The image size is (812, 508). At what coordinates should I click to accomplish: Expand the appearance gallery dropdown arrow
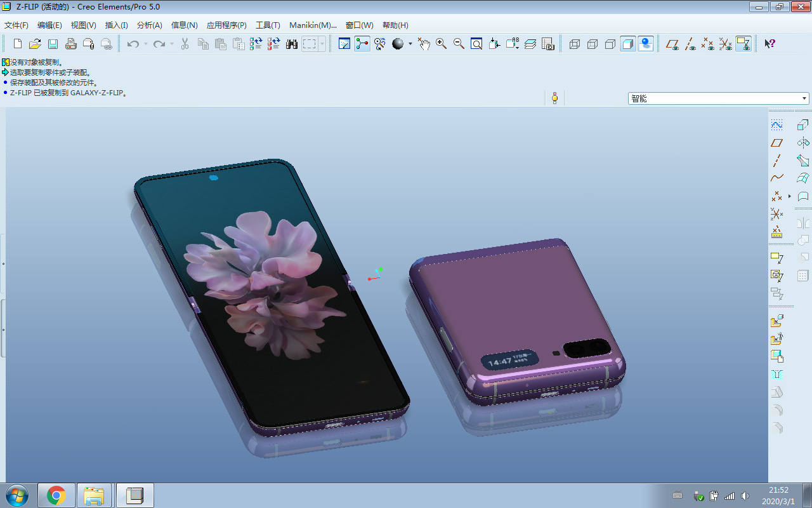point(410,44)
